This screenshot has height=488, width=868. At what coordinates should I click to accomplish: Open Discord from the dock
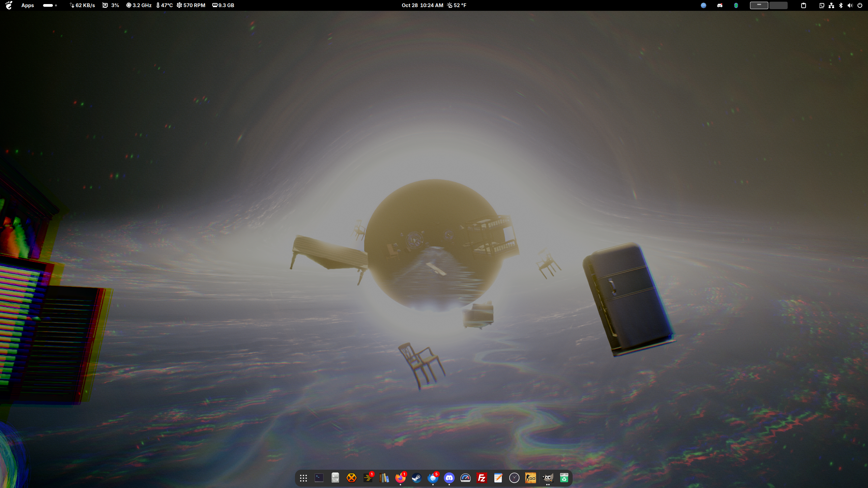pos(449,478)
